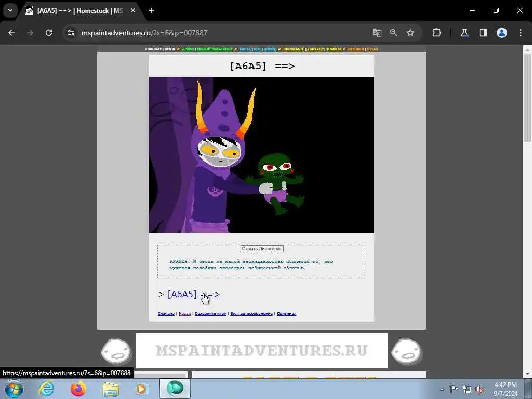The height and width of the screenshot is (399, 532).
Task: Open the network tray icon
Action: coord(467,389)
